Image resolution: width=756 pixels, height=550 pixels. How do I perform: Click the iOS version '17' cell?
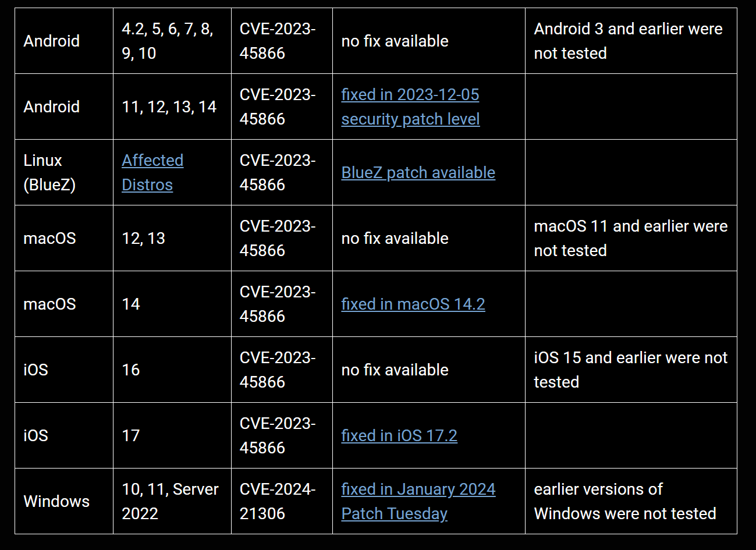tap(172, 435)
